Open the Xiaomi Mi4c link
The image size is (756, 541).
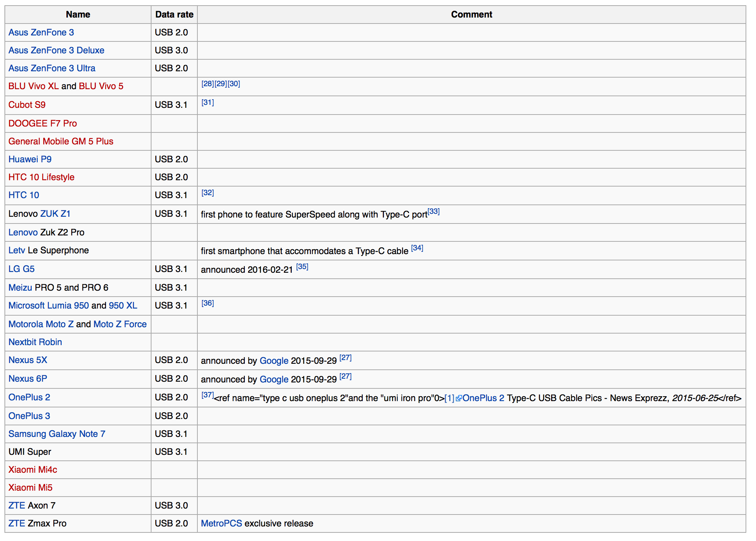tap(33, 470)
